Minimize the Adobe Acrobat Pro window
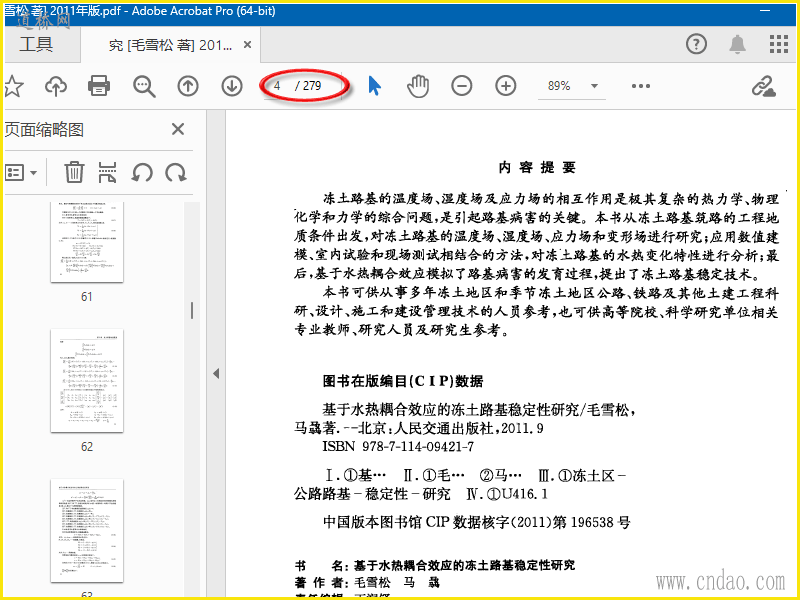The height and width of the screenshot is (600, 800). click(766, 11)
